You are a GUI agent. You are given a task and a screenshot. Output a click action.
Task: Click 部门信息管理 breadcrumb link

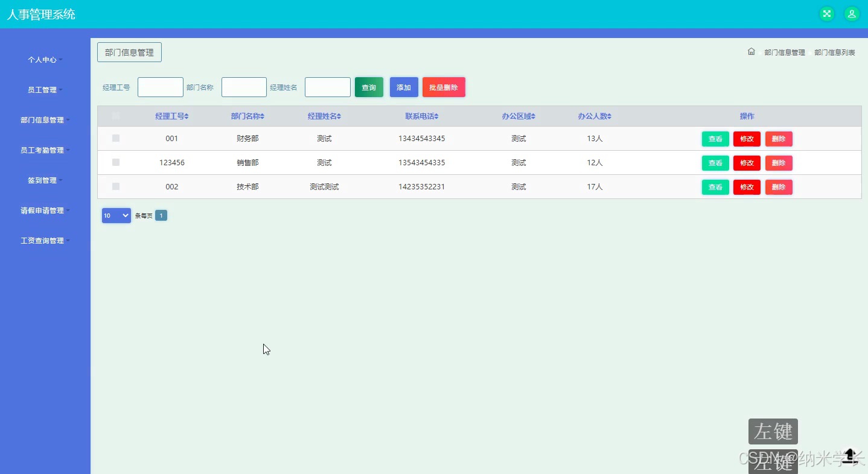[785, 52]
